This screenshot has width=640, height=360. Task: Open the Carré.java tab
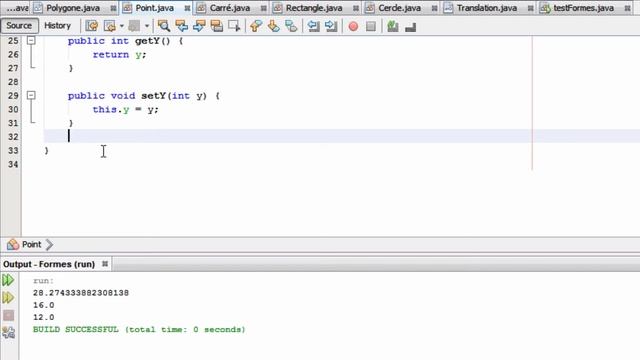point(230,8)
